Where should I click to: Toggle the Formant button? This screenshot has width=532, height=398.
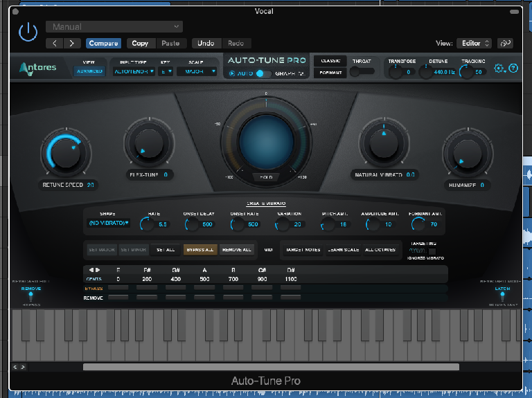coord(330,73)
